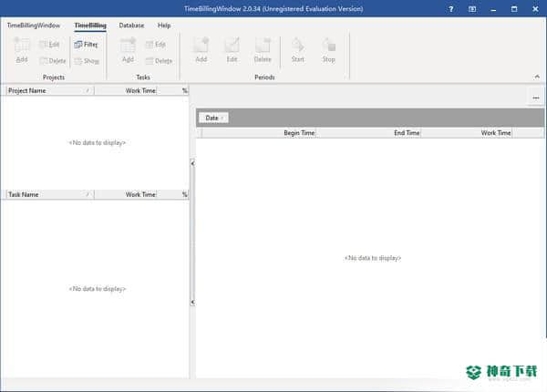
Task: Open the Database tab
Action: click(x=131, y=26)
